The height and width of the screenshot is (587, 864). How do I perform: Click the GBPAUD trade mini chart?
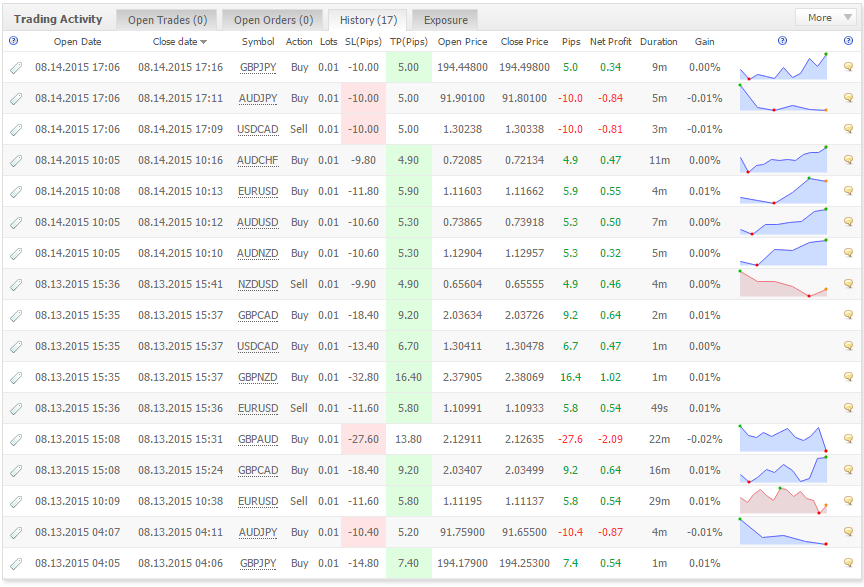pos(783,439)
